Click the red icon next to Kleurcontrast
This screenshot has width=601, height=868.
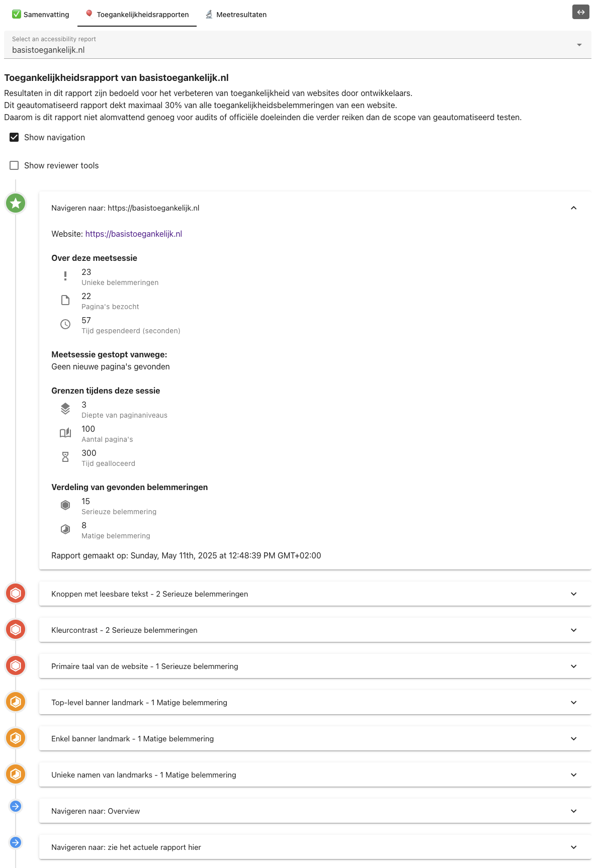(x=16, y=629)
